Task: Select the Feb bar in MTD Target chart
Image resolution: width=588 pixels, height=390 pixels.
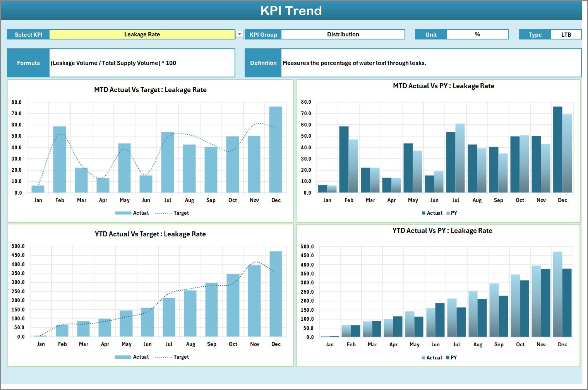Action: [x=60, y=159]
